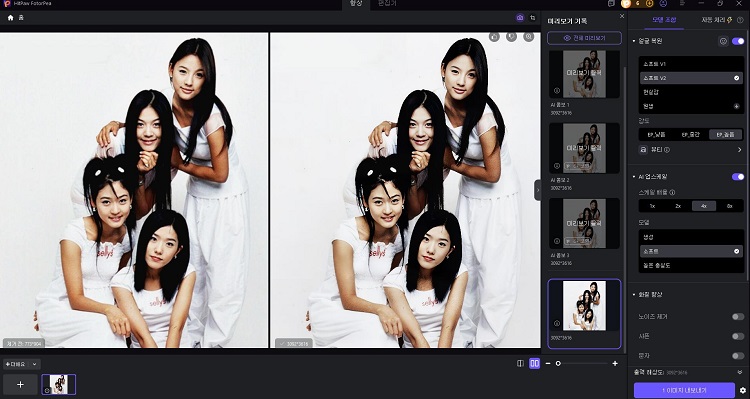Viewport: 750px width, 399px height.
Task: Click info icon on AI preview 2 thumbnail
Action: point(557,166)
